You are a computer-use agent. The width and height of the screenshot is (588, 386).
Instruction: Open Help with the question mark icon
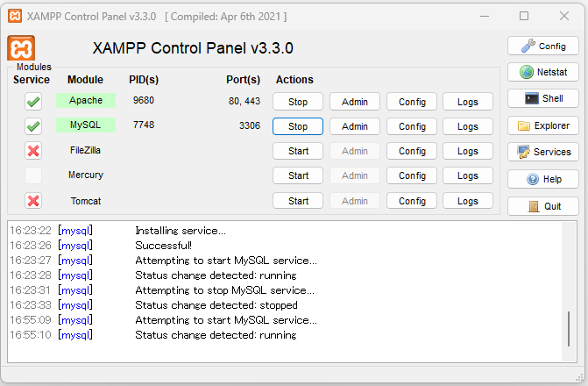(543, 179)
